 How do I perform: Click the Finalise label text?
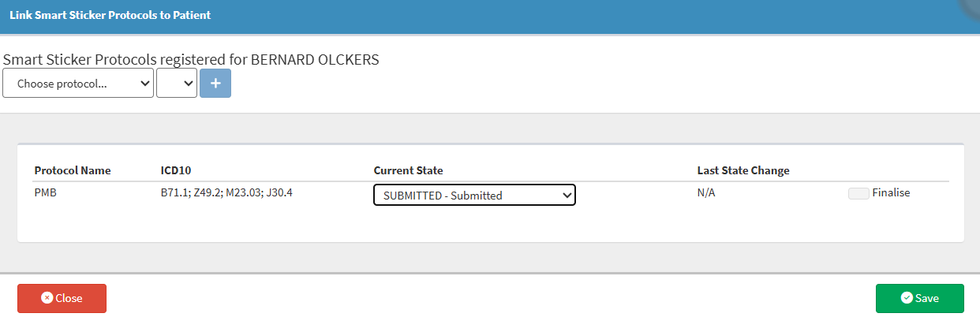click(891, 193)
